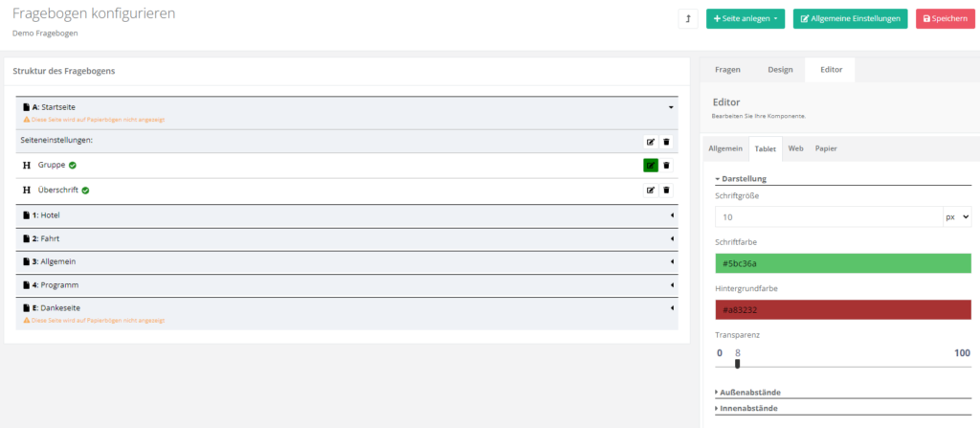Image resolution: width=980 pixels, height=428 pixels.
Task: Edit the Seiteneinstellungen page settings
Action: pyautogui.click(x=651, y=142)
